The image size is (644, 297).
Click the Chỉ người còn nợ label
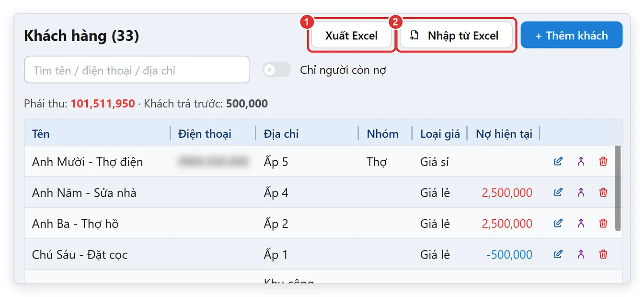(x=343, y=70)
